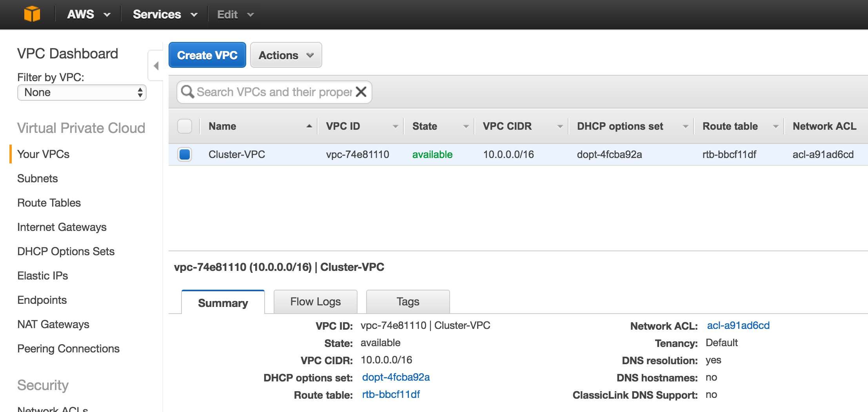This screenshot has height=412, width=868.
Task: Open the Edit dropdown in top bar
Action: click(x=236, y=15)
